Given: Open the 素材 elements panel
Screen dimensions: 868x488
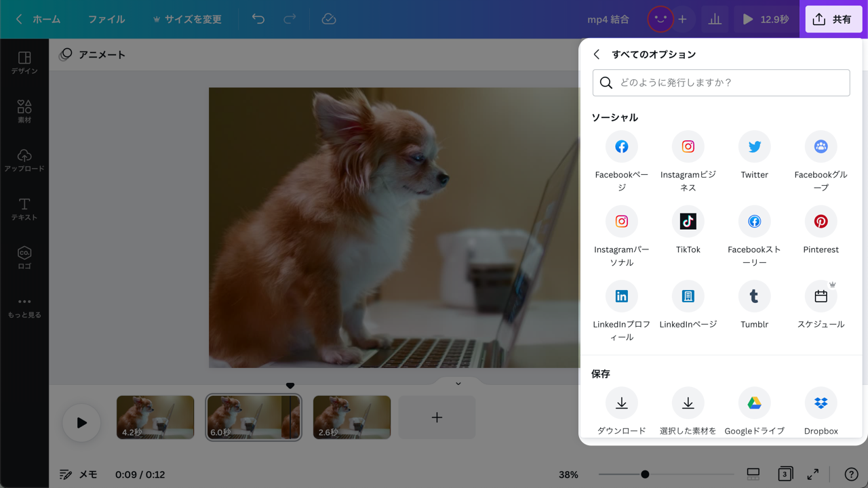Looking at the screenshot, I should 24,112.
